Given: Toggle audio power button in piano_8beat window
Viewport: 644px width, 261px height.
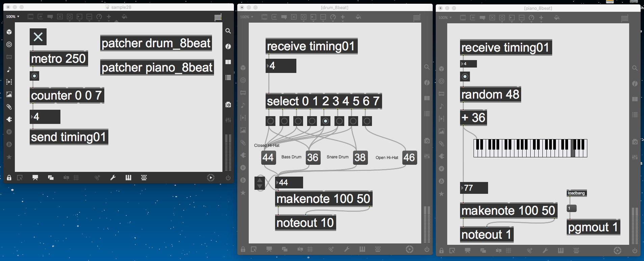Looking at the screenshot, I should pyautogui.click(x=635, y=251).
